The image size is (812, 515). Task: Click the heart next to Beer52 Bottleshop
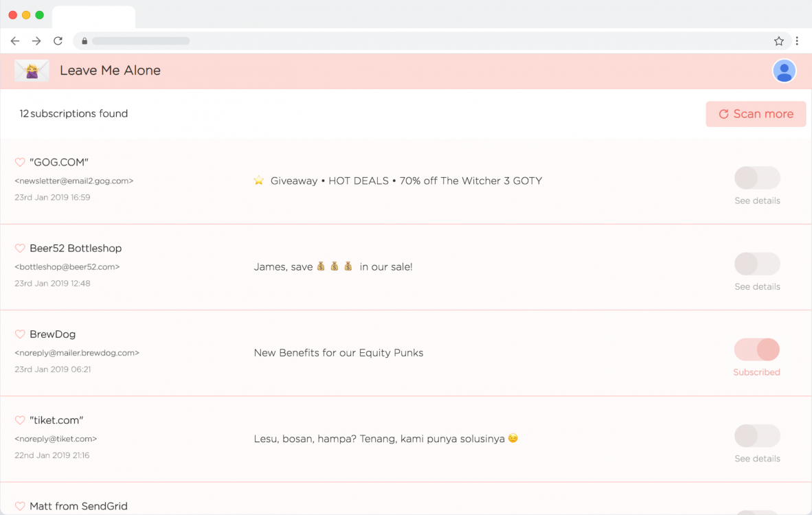click(20, 249)
